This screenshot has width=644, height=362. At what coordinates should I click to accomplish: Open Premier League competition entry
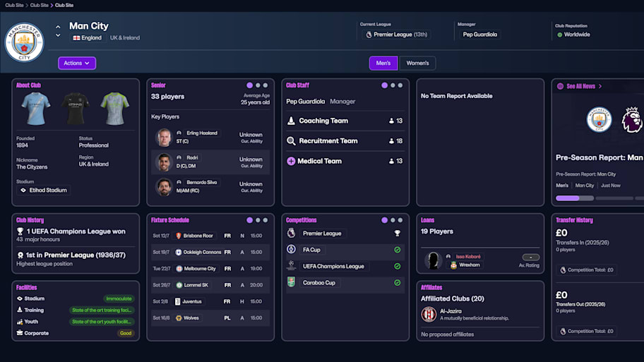click(322, 234)
